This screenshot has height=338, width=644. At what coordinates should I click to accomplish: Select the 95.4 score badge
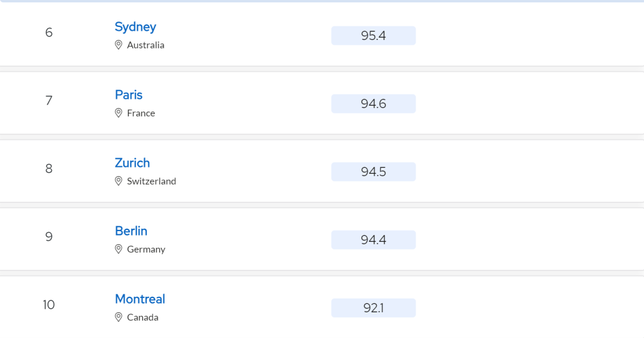pos(373,36)
